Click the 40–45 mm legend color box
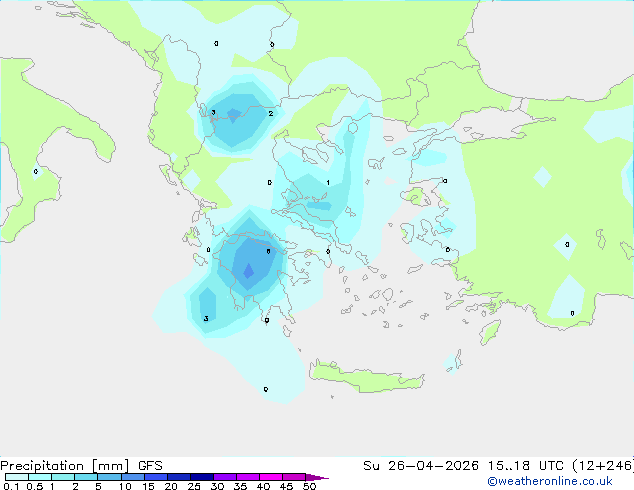This screenshot has width=634, height=490. coord(271,477)
